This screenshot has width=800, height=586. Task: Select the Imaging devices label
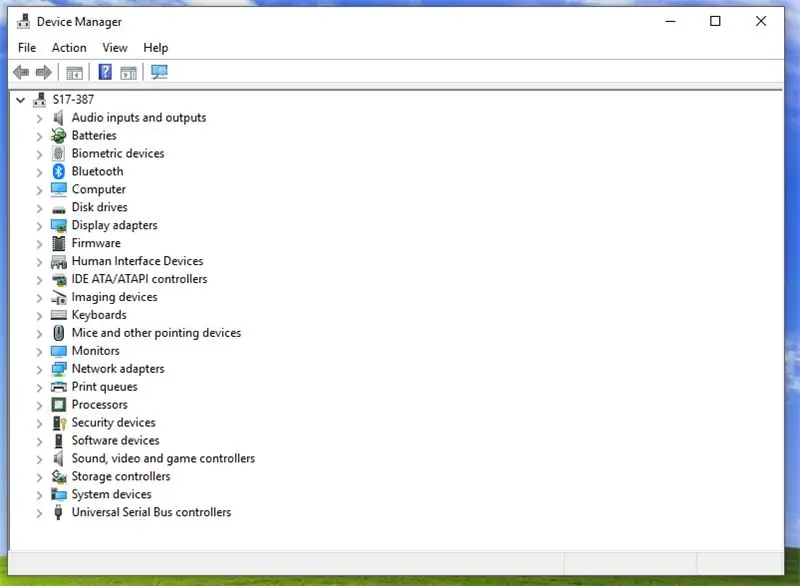click(114, 297)
